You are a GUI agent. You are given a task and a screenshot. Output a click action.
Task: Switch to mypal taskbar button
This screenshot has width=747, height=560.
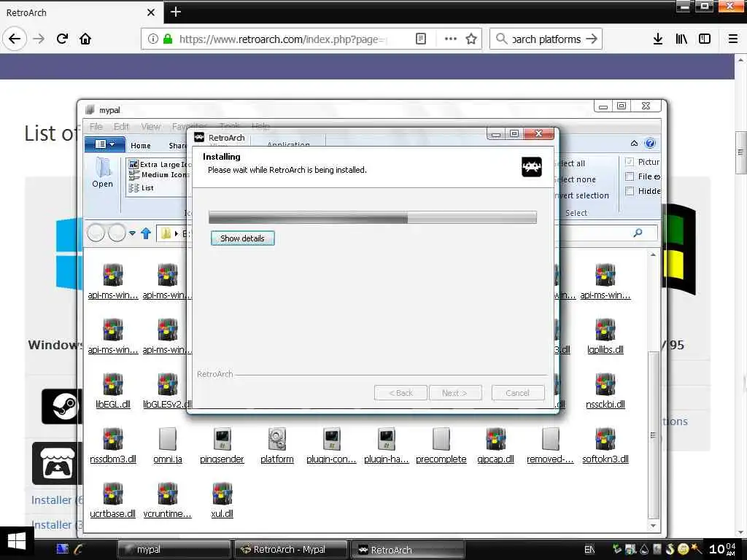click(x=174, y=550)
